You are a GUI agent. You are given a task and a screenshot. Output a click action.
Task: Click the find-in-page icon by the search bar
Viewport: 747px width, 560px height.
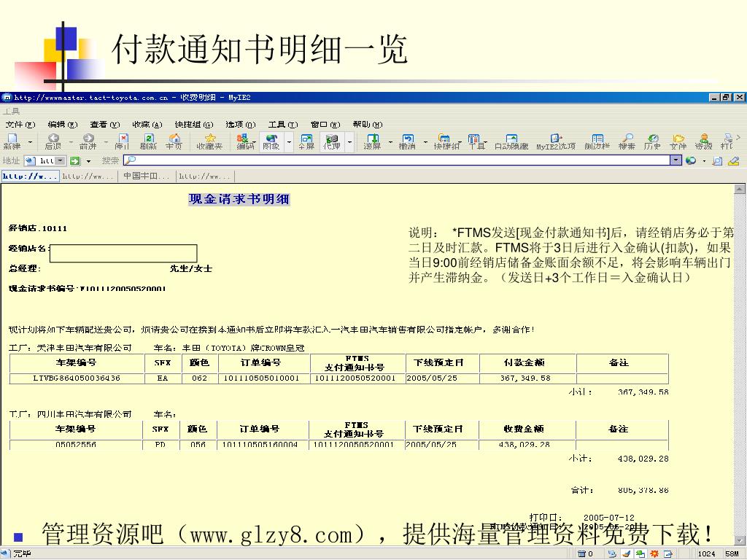pyautogui.click(x=717, y=161)
